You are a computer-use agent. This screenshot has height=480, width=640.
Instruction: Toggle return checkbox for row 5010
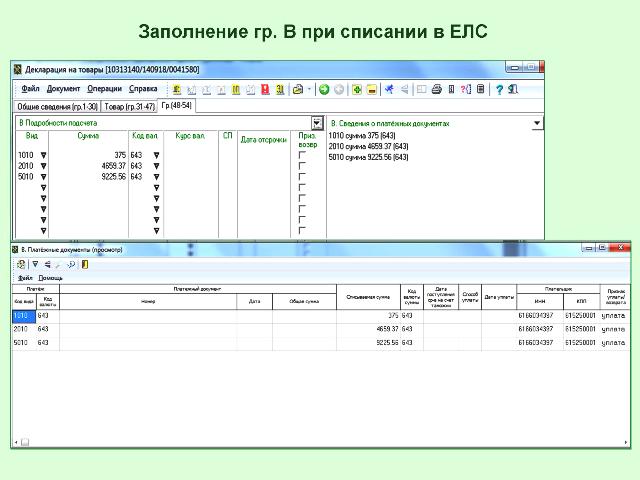(303, 177)
